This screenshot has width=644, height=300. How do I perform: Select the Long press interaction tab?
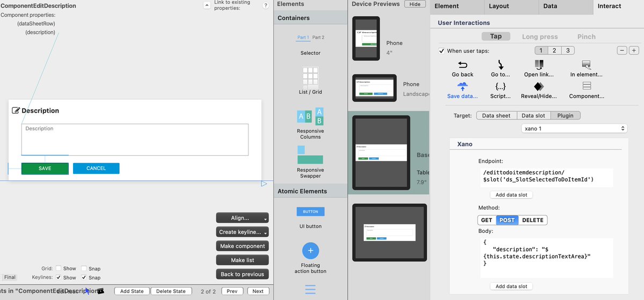(x=540, y=36)
